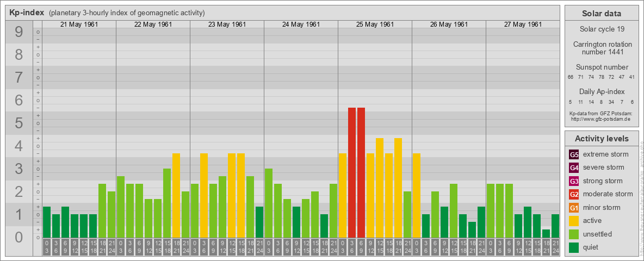Click the G2 moderate storm badge
644x261 pixels.
pos(574,194)
